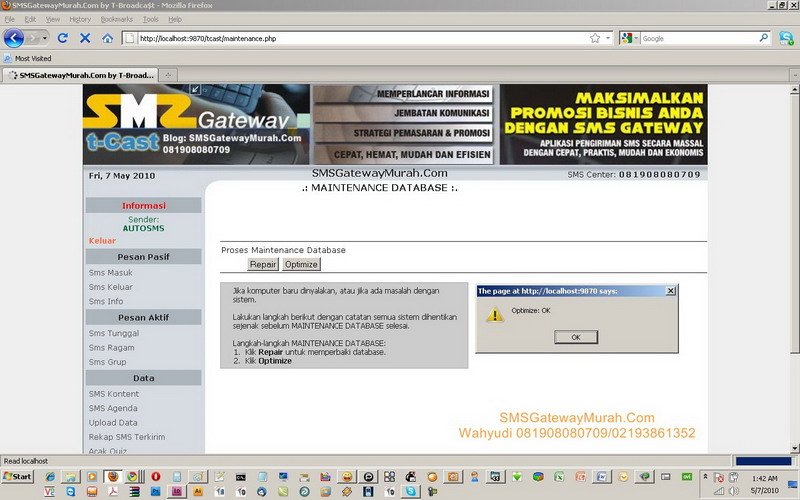800x500 pixels.
Task: Click the taskbar clock showing 1:42 AM
Action: (x=764, y=478)
